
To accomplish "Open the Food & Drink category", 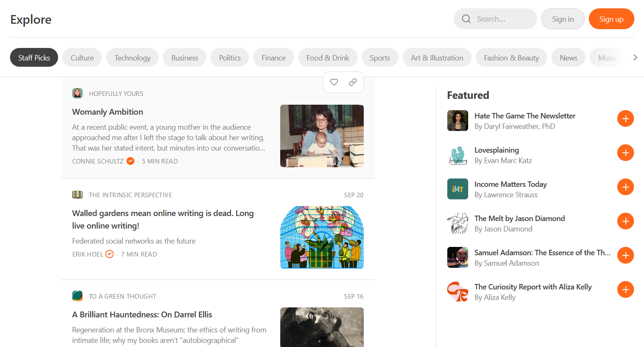I will pos(327,58).
